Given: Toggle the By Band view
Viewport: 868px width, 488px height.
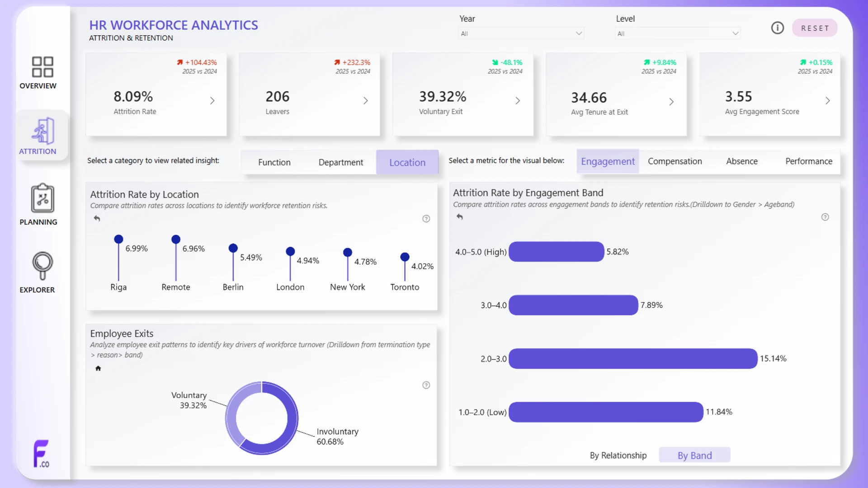Looking at the screenshot, I should (694, 455).
